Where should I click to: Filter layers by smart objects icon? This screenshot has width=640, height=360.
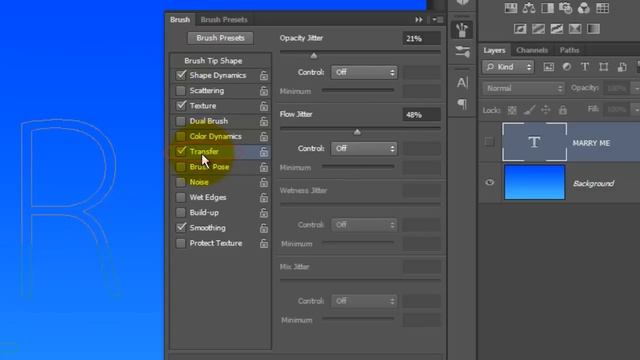point(622,67)
